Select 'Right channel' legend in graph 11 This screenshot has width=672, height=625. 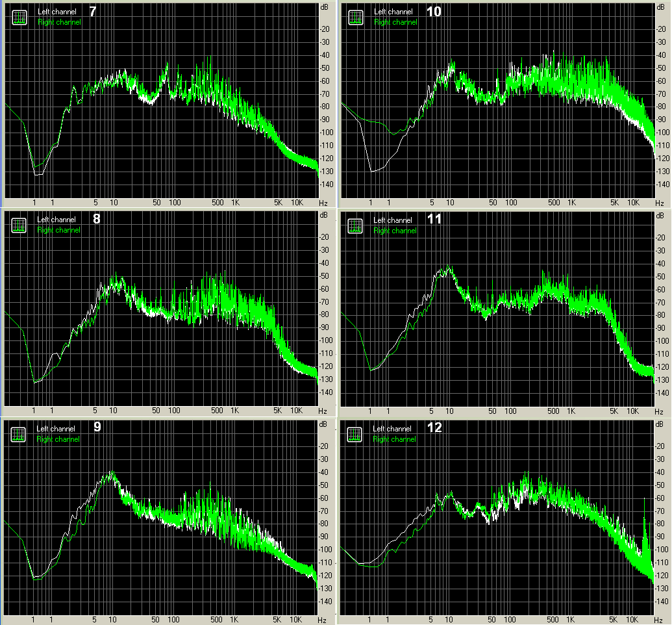point(395,231)
